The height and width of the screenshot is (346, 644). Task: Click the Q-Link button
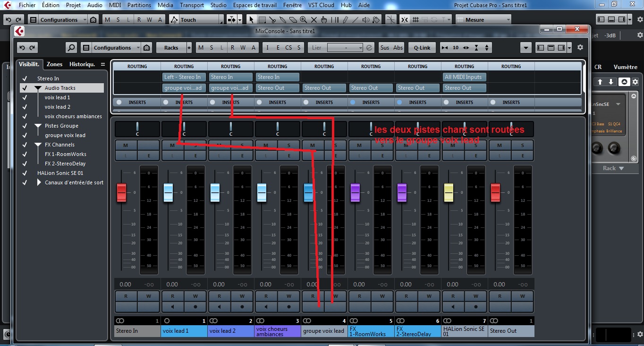(x=422, y=48)
